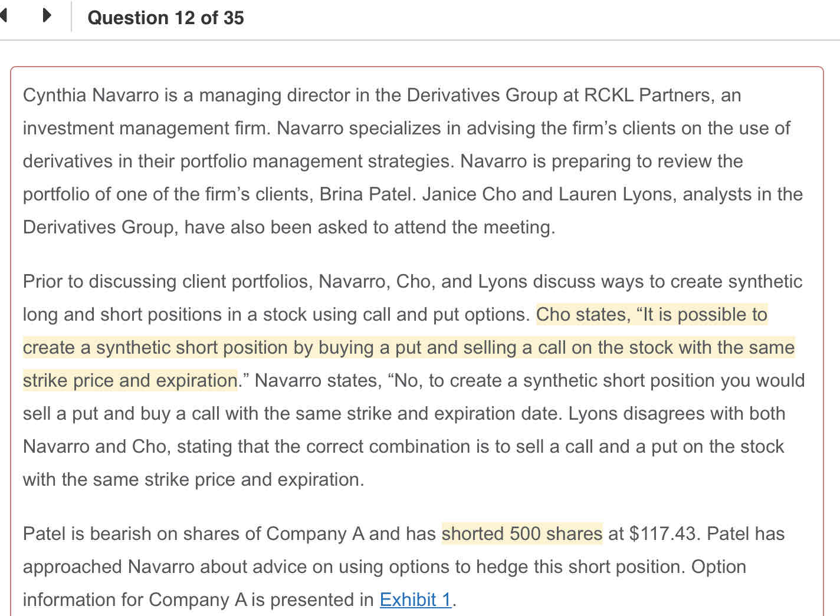Go back with the previous question arrow

coord(4,15)
